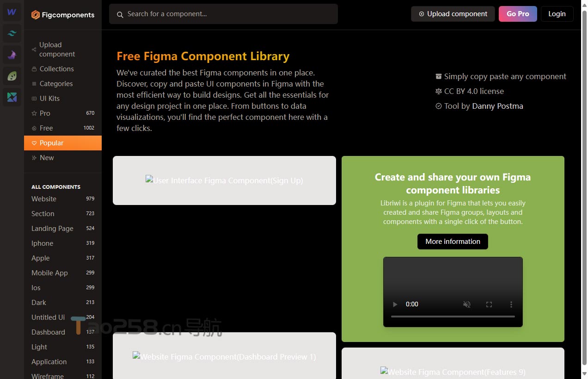588x379 pixels.
Task: Click Upload component in the sidebar
Action: click(63, 50)
